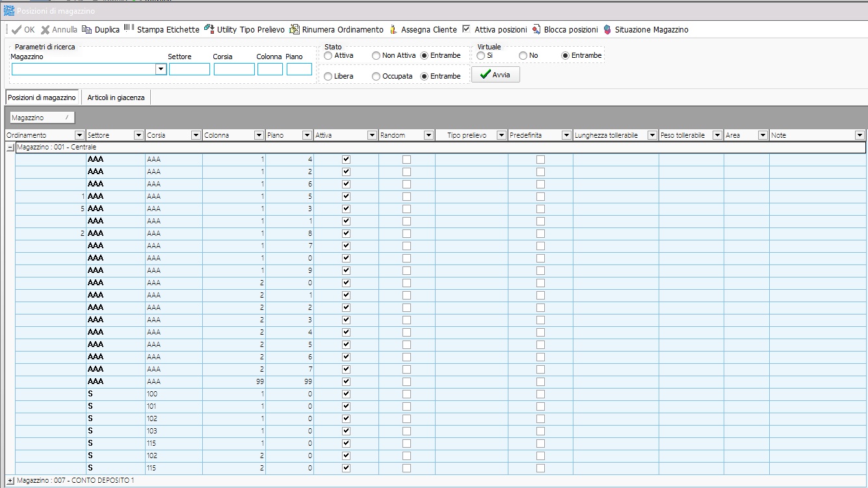Open Random column filter dropdown
This screenshot has height=488, width=868.
click(428, 135)
